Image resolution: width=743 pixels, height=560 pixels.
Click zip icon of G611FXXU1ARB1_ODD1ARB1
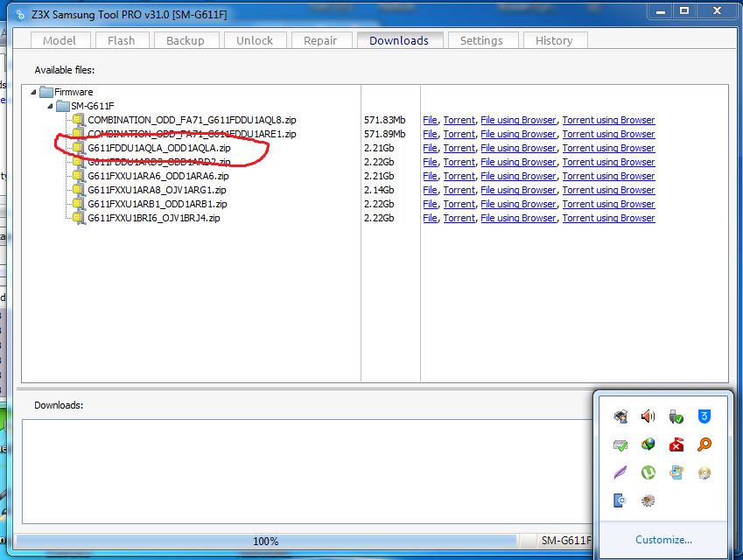click(78, 204)
